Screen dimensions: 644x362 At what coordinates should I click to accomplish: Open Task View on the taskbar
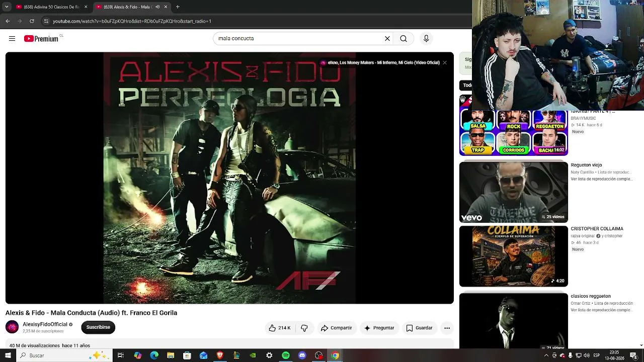click(x=121, y=355)
